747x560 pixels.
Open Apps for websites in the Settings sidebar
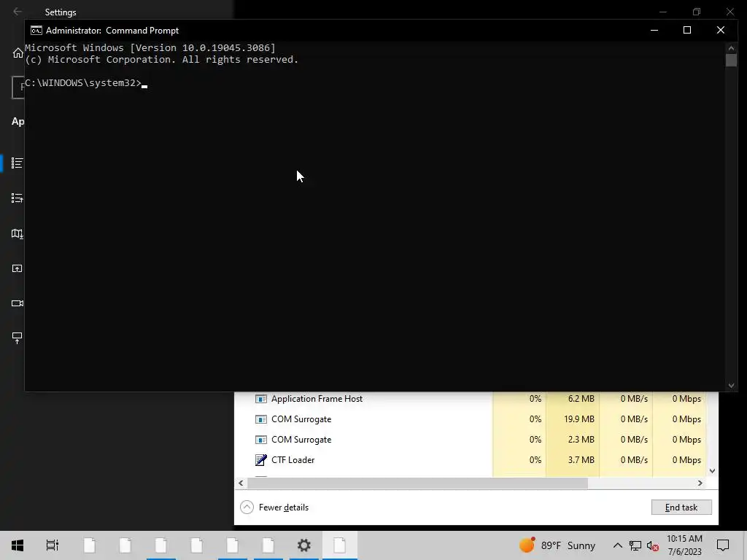tap(18, 268)
